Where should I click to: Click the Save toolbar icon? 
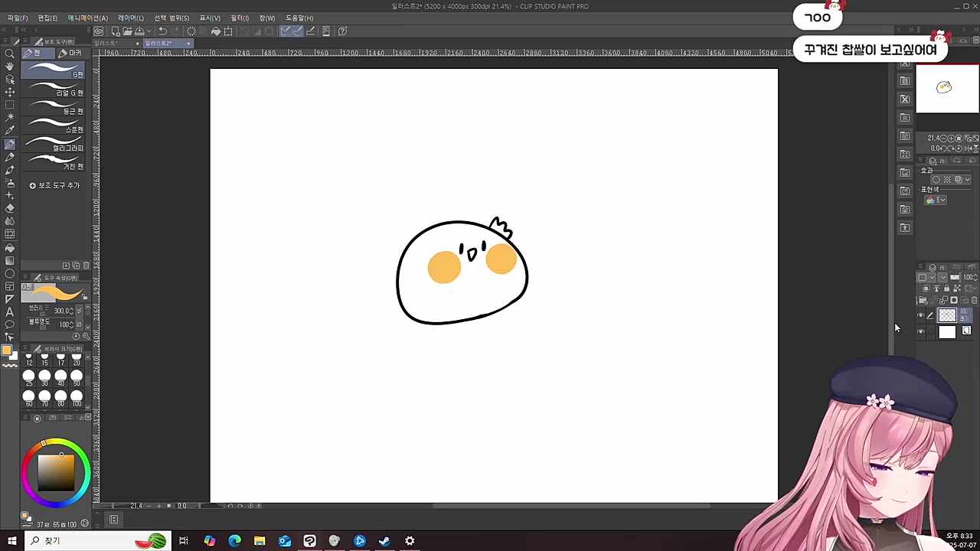(x=139, y=31)
